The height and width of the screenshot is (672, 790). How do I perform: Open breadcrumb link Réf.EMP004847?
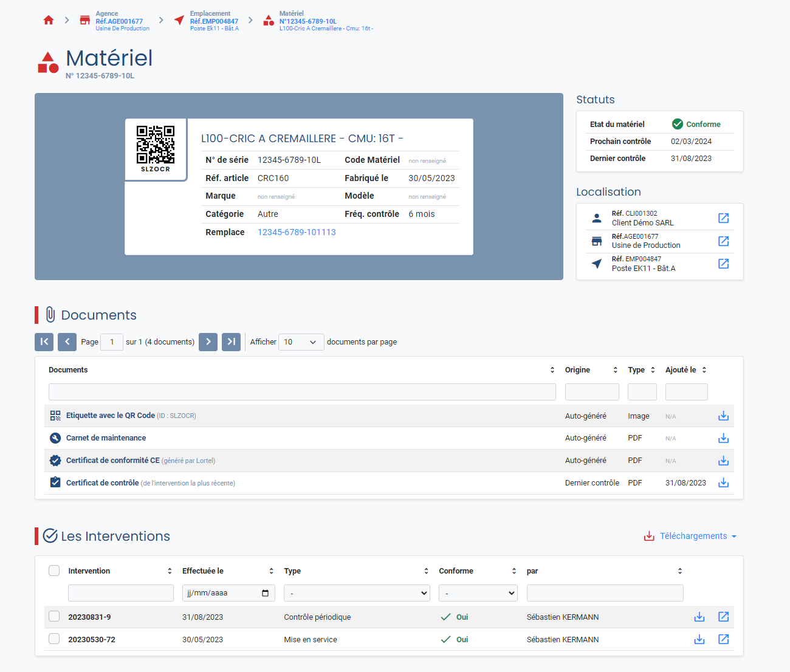214,21
